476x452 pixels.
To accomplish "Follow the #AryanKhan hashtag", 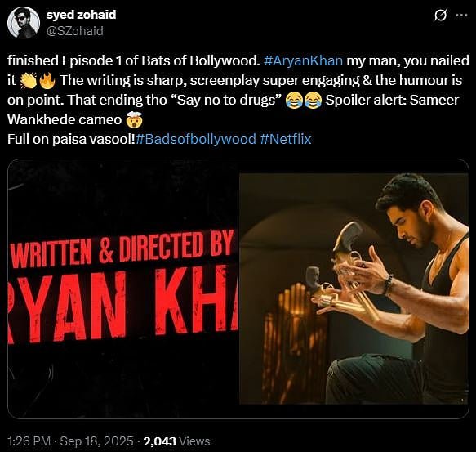I will pyautogui.click(x=303, y=60).
